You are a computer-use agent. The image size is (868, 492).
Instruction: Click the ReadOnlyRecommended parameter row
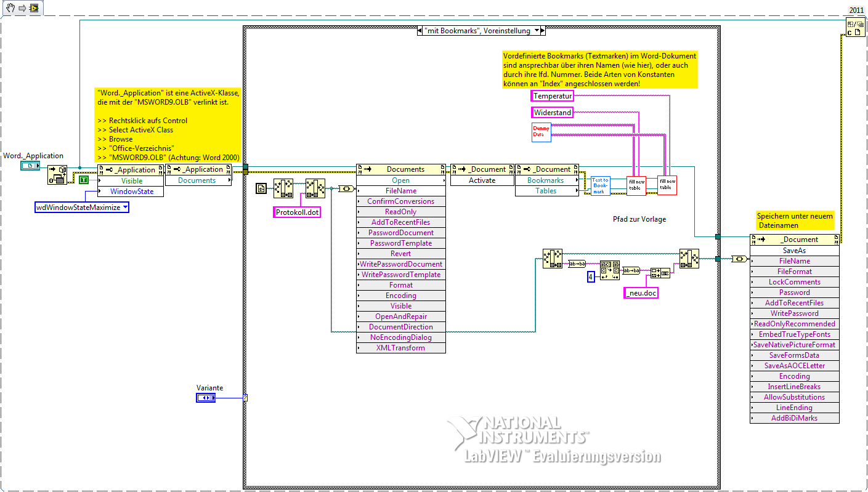point(795,324)
